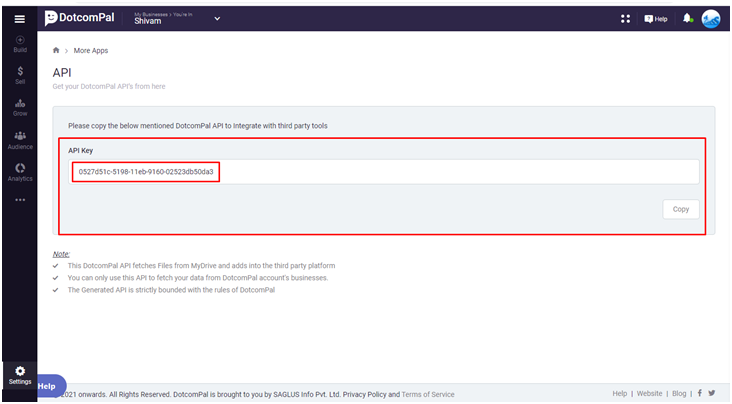Click 'Get your DotcomPal API's from here' subtitle
732x404 pixels.
coord(109,86)
